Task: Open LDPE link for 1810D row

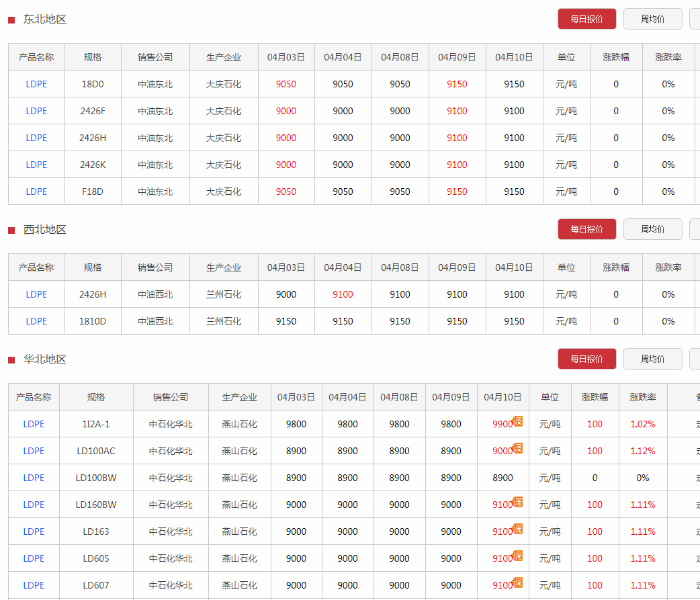Action: point(36,321)
